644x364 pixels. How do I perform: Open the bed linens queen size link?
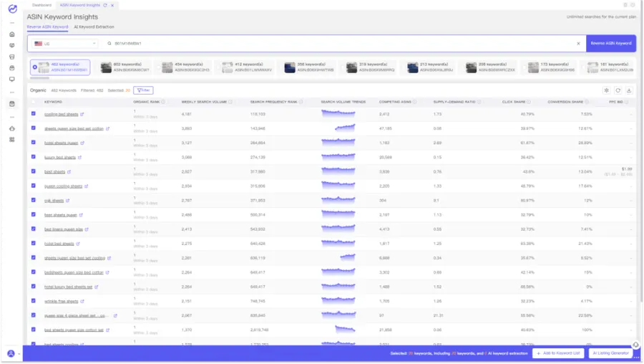click(x=64, y=229)
